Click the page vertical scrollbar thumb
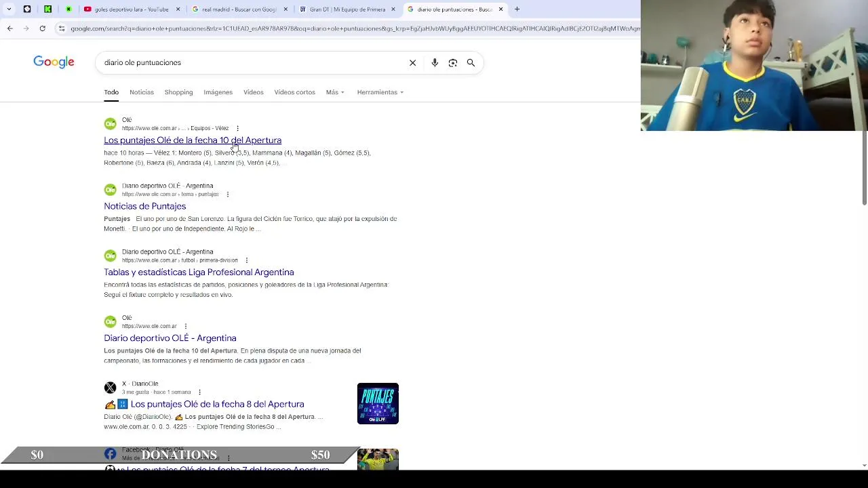868x488 pixels. pos(864,168)
